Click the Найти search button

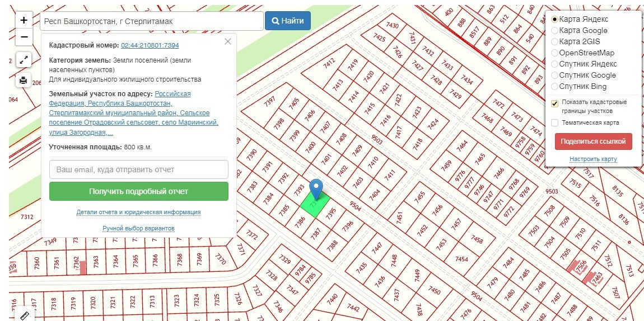coord(287,21)
